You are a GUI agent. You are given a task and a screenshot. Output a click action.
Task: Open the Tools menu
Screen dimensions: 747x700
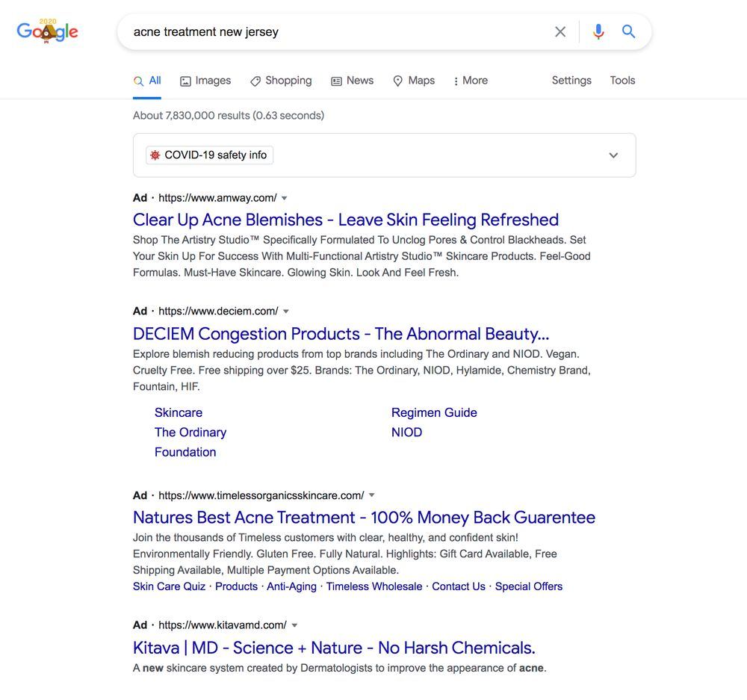pos(622,81)
